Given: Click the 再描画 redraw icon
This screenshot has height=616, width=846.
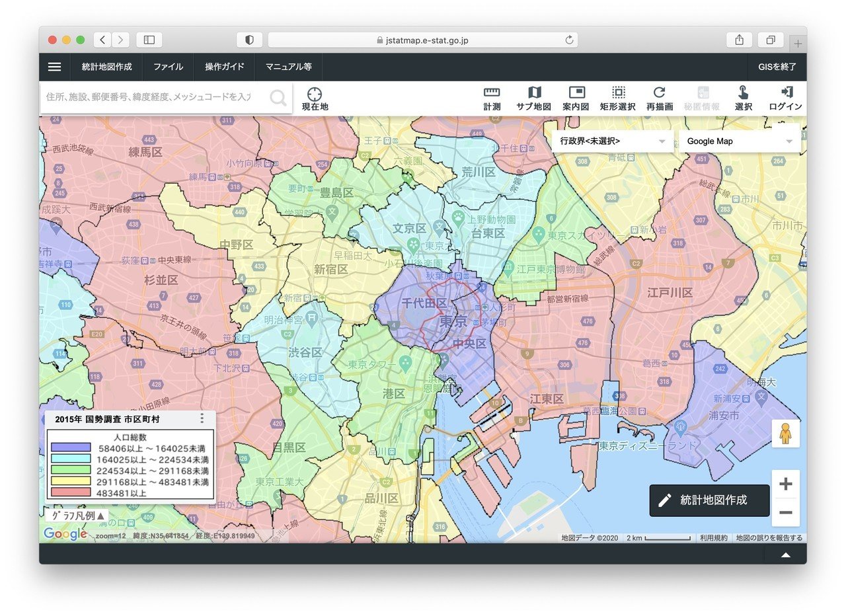Looking at the screenshot, I should coord(660,98).
